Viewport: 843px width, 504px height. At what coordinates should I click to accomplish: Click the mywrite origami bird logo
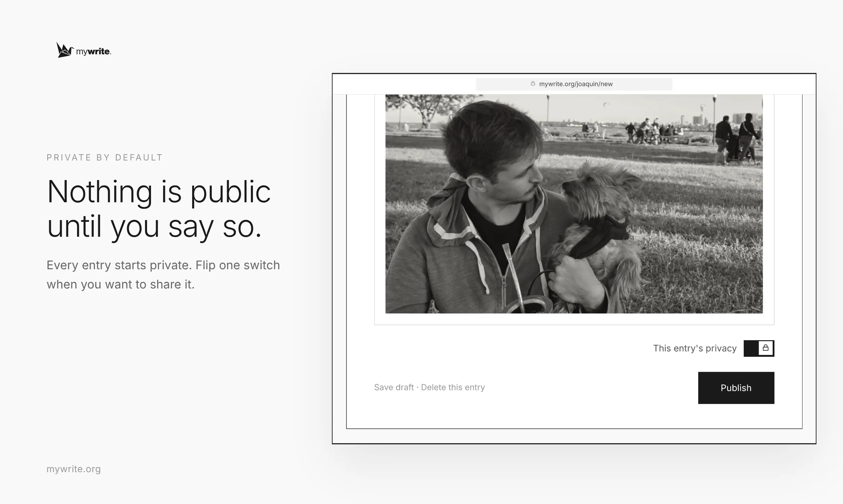coord(65,50)
